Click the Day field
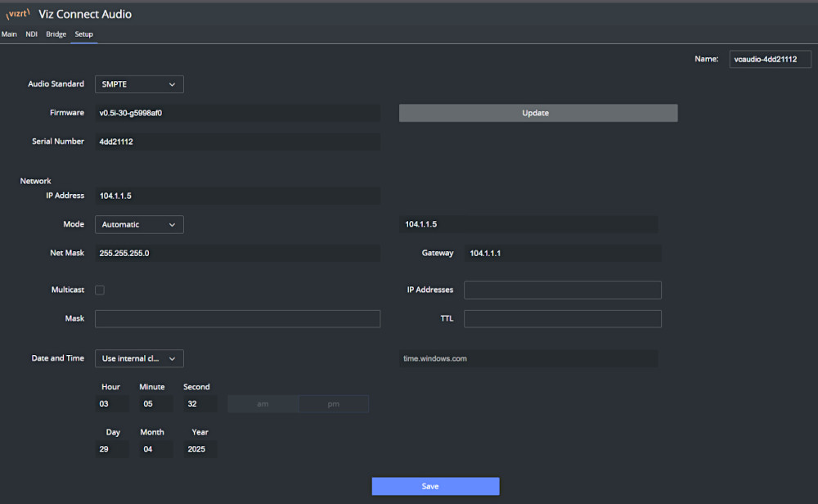 click(x=111, y=449)
